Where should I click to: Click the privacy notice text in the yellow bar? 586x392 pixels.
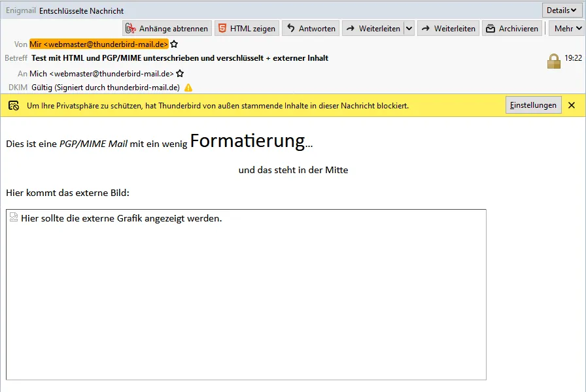click(218, 106)
